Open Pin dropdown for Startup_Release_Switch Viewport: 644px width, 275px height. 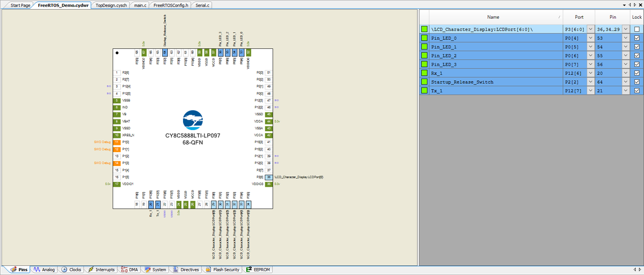[626, 82]
